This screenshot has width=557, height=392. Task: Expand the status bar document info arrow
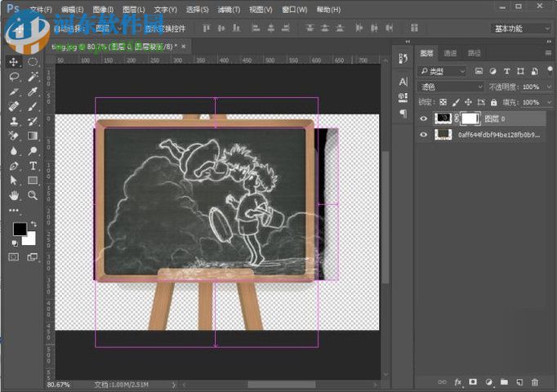174,385
